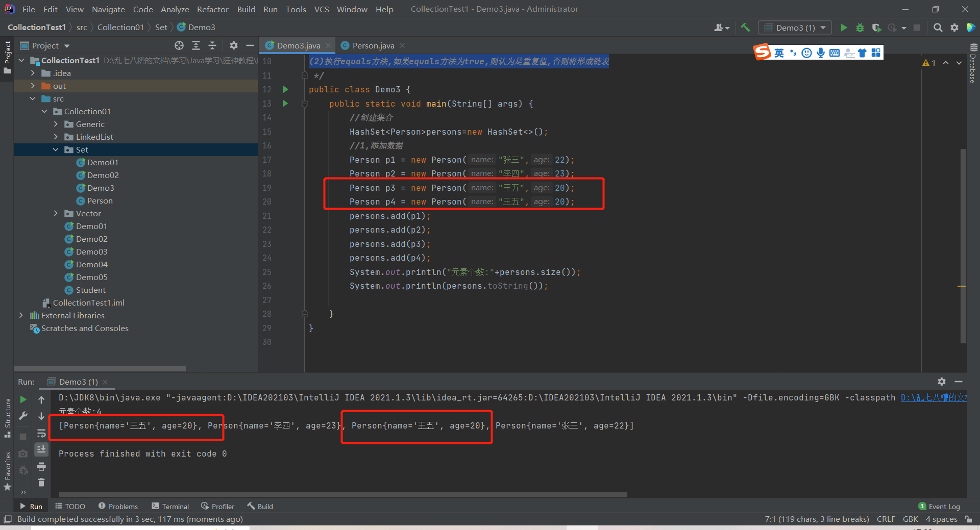Toggle Sogou punctuation mode
The image size is (980, 530).
(x=793, y=53)
